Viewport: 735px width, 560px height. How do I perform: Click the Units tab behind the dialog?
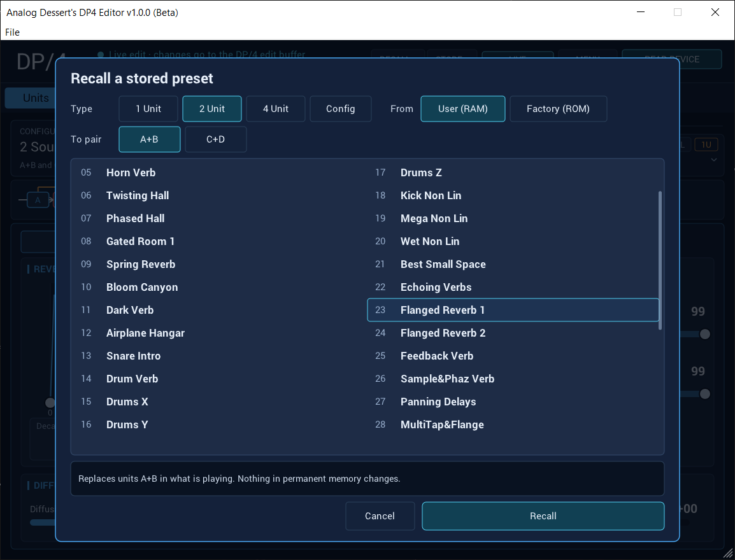tap(30, 98)
